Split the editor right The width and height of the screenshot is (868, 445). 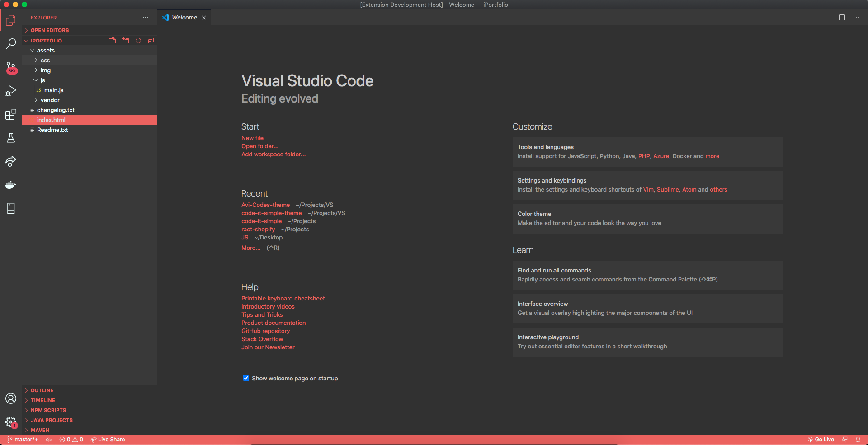click(x=842, y=18)
